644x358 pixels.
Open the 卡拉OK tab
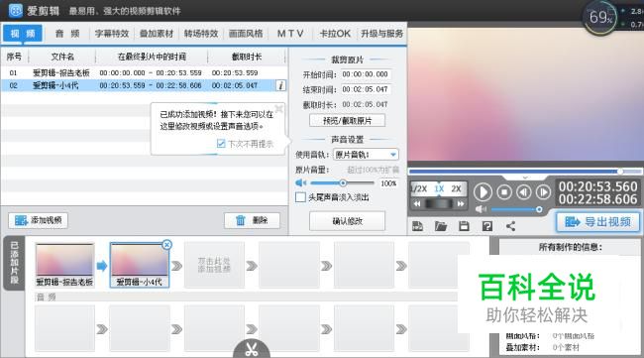coord(335,34)
